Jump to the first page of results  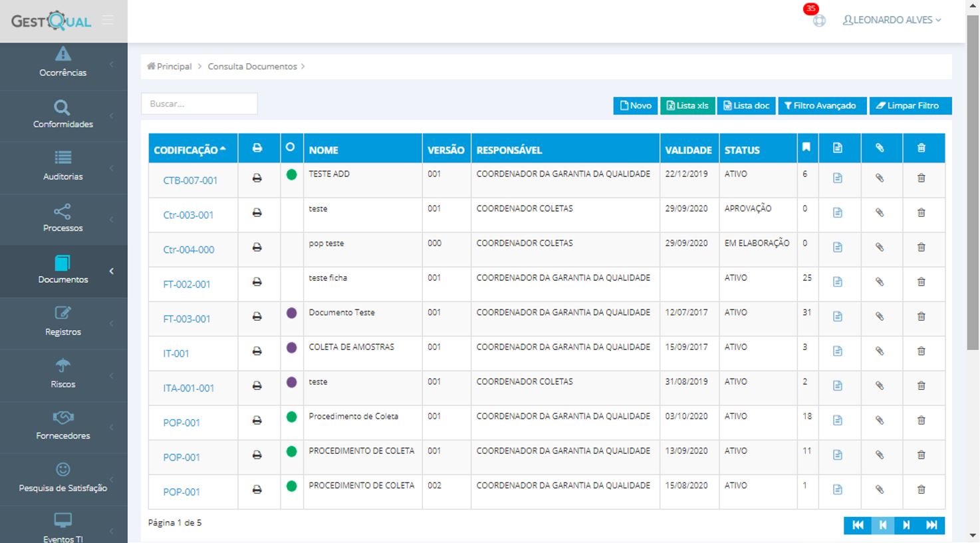pyautogui.click(x=858, y=525)
